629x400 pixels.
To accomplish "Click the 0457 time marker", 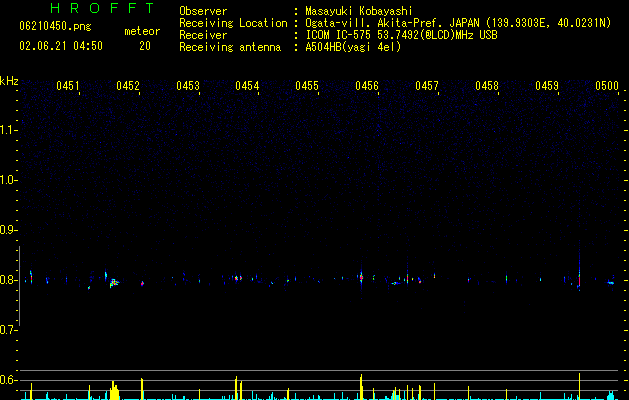I will pos(427,86).
